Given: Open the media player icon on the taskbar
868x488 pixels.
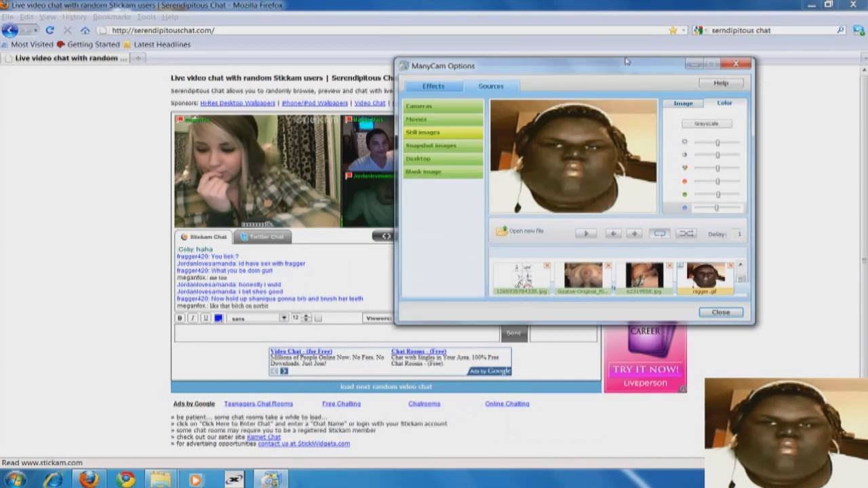Looking at the screenshot, I should tap(195, 479).
